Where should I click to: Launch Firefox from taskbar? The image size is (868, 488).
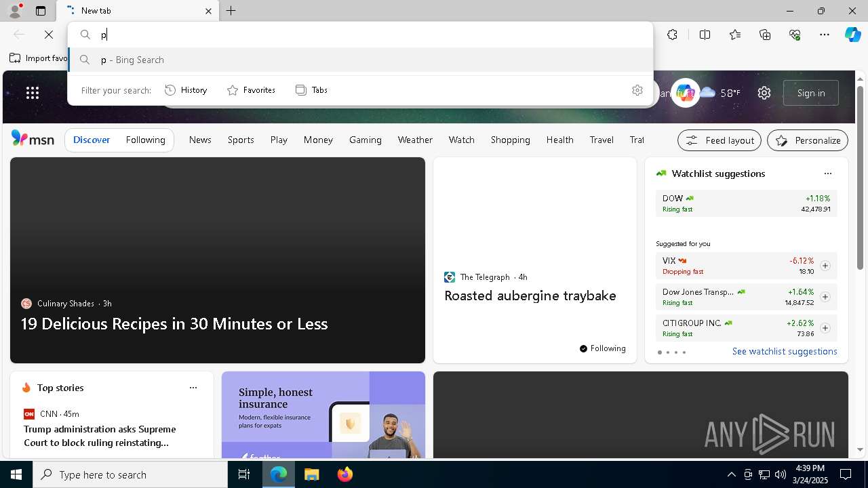point(345,474)
